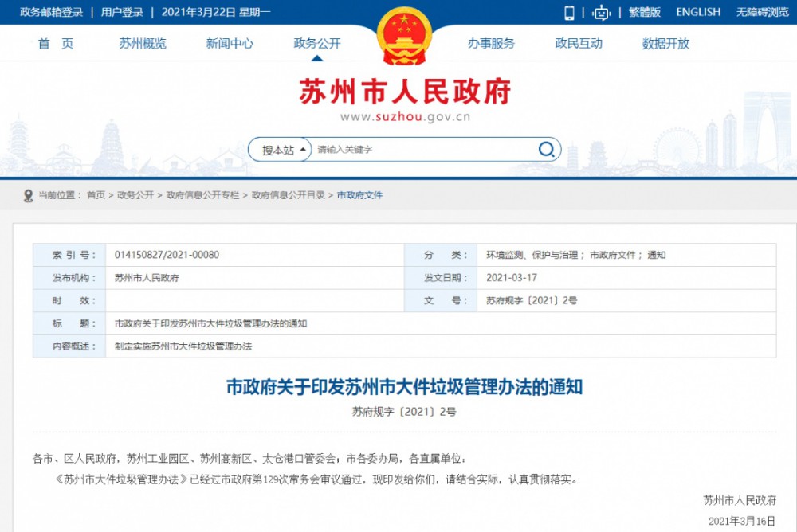Switch to ENGLISH version
797x532 pixels.
[x=698, y=12]
